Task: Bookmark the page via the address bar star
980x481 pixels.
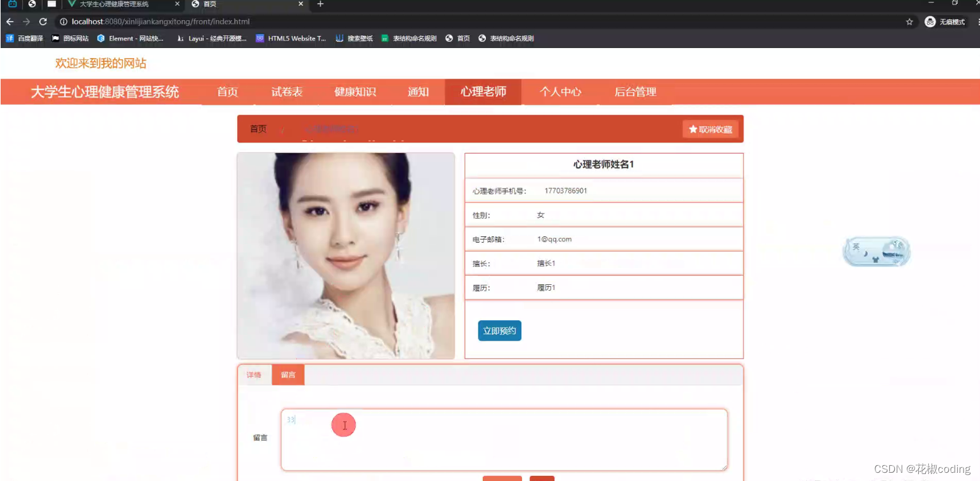Action: pyautogui.click(x=909, y=21)
